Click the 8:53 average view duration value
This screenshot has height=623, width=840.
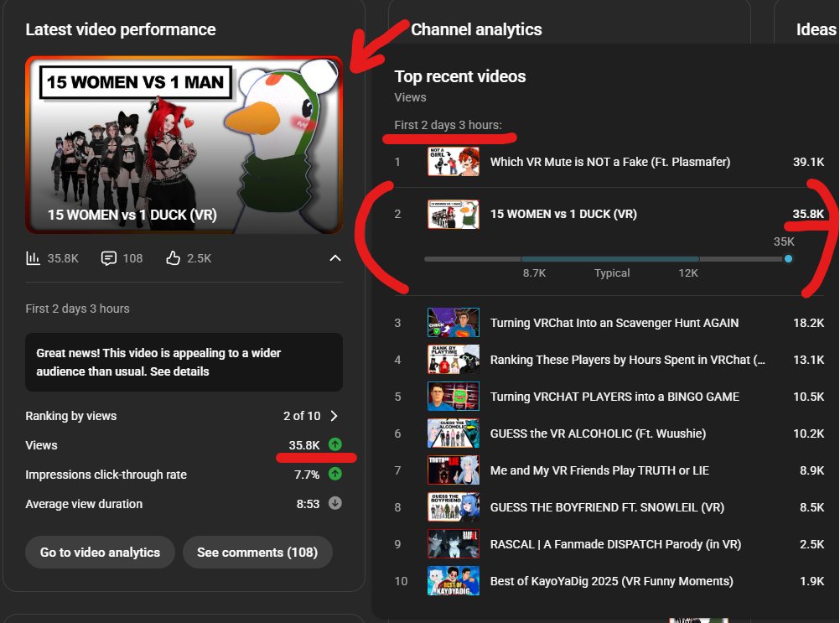point(308,504)
